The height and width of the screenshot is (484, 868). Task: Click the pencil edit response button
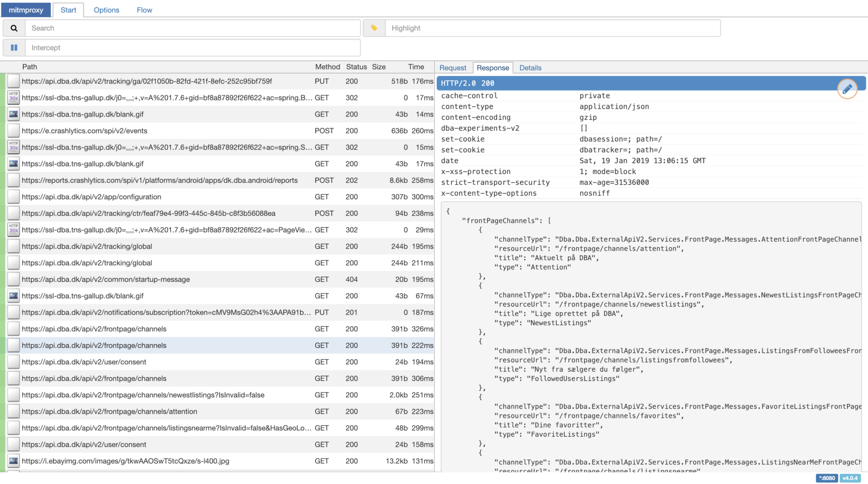tap(847, 89)
